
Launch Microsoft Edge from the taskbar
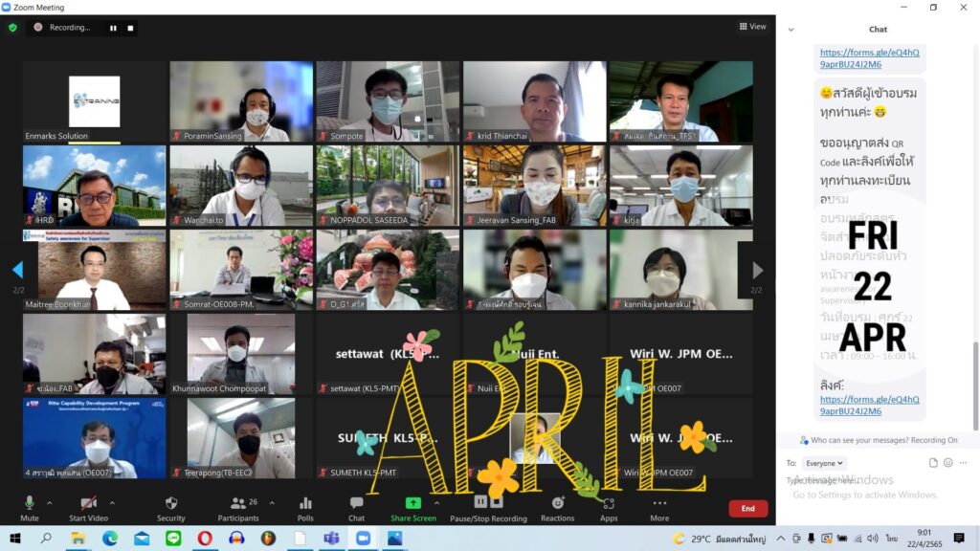(110, 538)
